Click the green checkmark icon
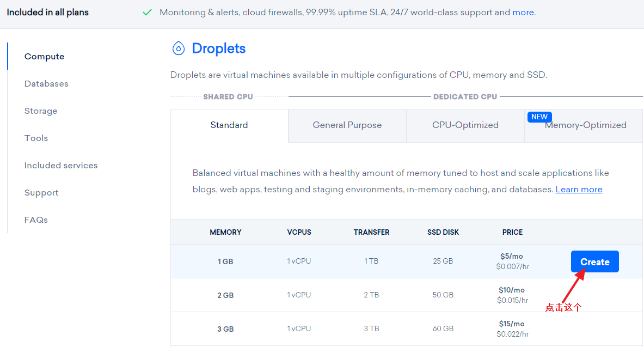This screenshot has width=644, height=347. click(147, 12)
